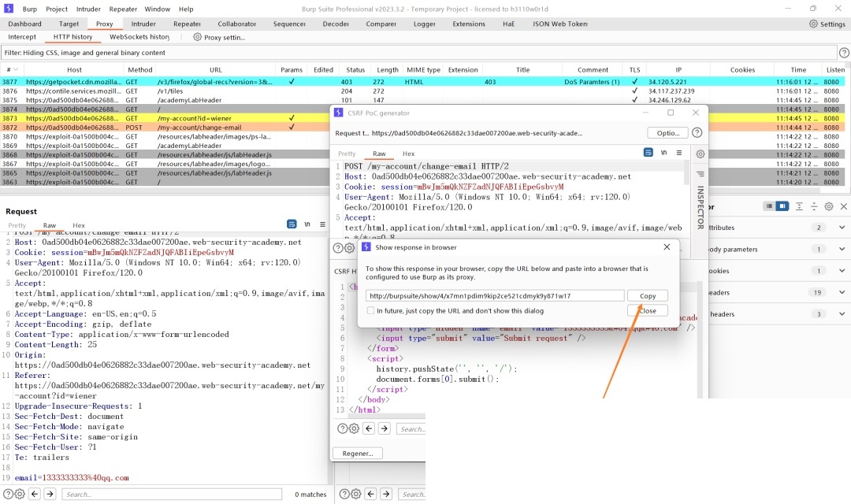This screenshot has height=504, width=851.
Task: Enable 'In future, just copy the URL' checkbox
Action: pos(370,311)
